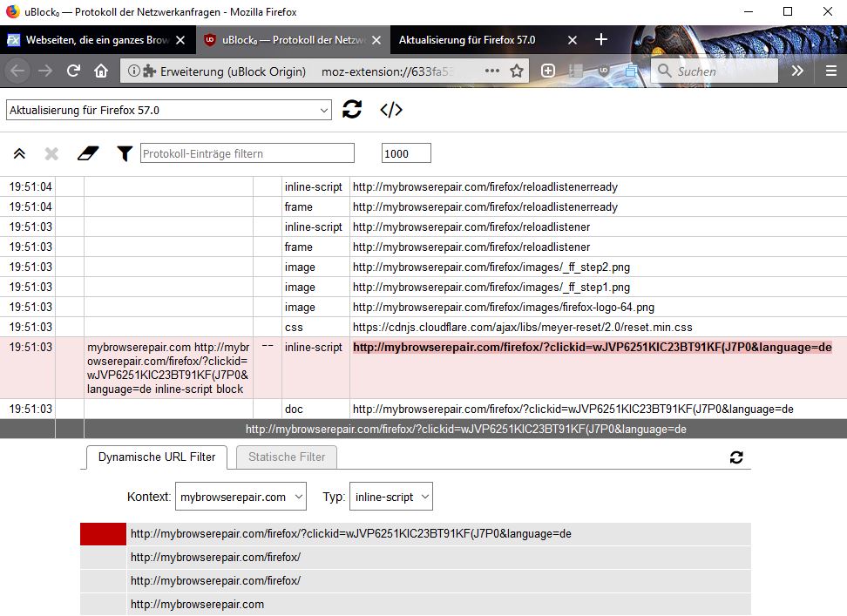
Task: Click URL '_ff_step2.png' log entry
Action: pyautogui.click(x=491, y=267)
